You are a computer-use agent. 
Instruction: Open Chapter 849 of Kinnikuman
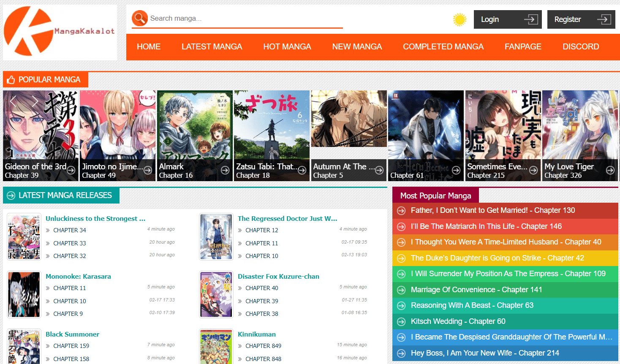(264, 346)
